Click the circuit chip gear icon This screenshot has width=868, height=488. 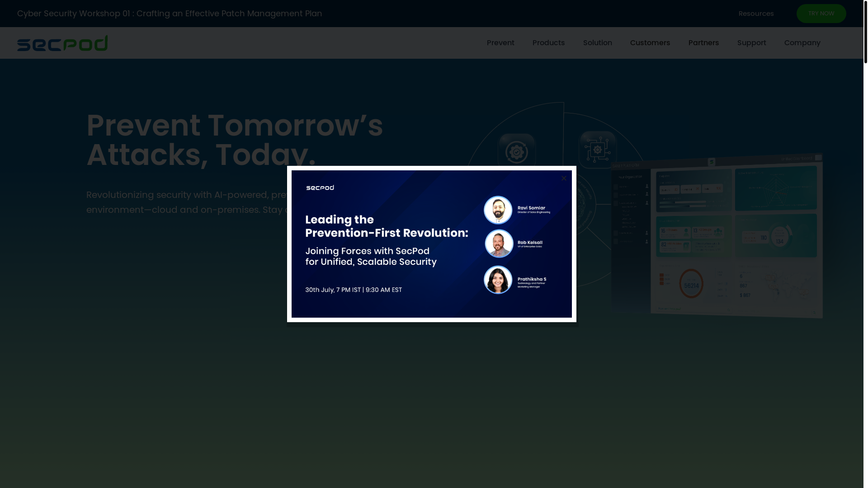coord(598,150)
